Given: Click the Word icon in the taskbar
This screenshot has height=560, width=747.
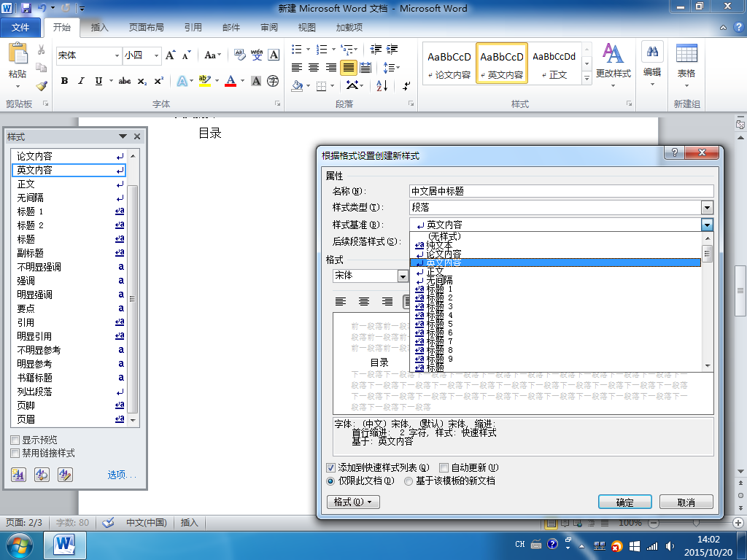Looking at the screenshot, I should (65, 545).
